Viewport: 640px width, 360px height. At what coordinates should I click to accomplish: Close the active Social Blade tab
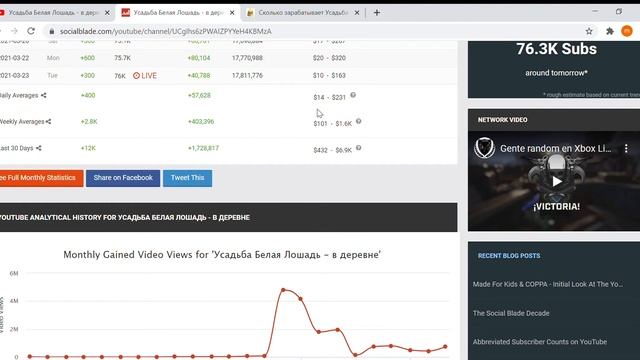pos(232,13)
